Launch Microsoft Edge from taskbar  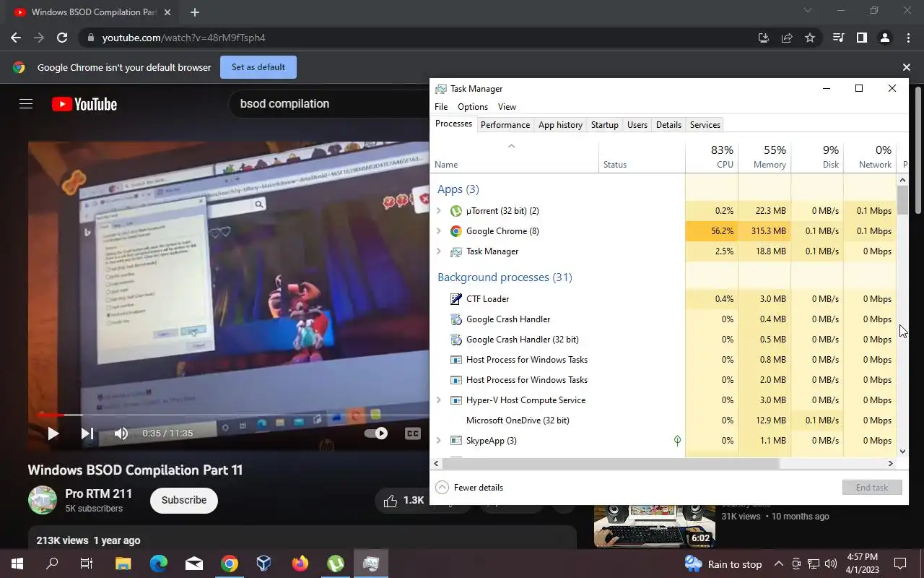click(158, 564)
